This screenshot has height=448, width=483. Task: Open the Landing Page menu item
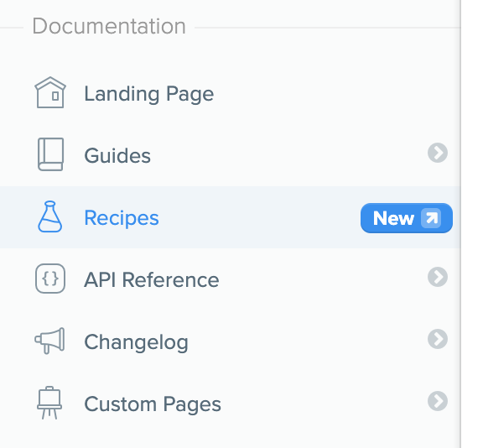point(149,94)
